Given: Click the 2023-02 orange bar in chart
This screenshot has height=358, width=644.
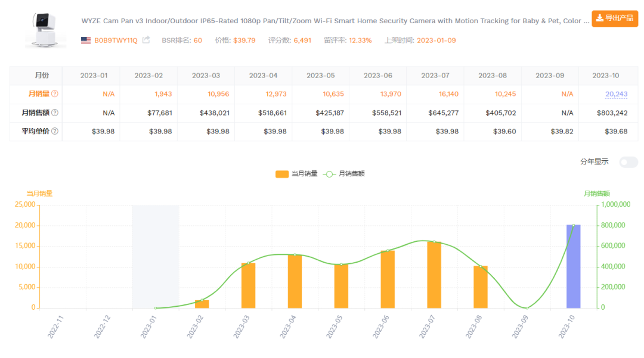Looking at the screenshot, I should (202, 304).
